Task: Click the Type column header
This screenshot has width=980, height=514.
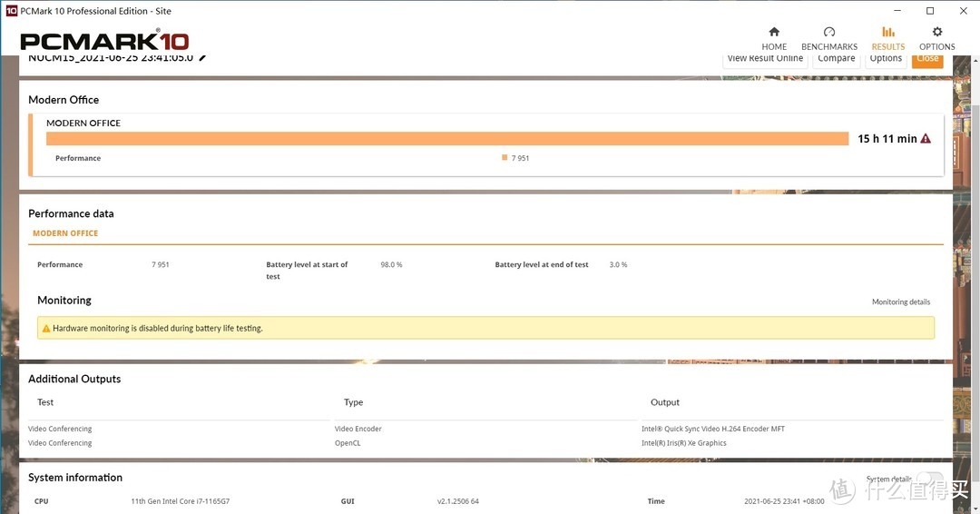Action: [353, 402]
